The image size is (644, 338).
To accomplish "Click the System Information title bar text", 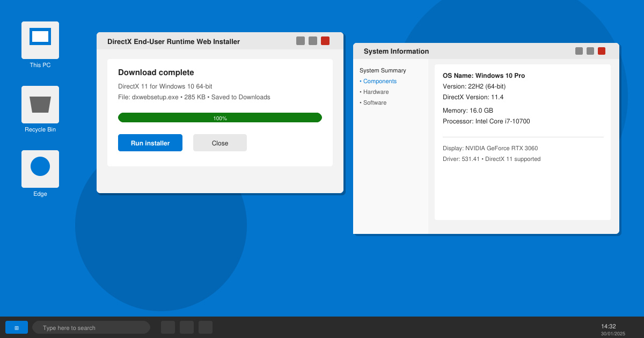I will [x=397, y=51].
